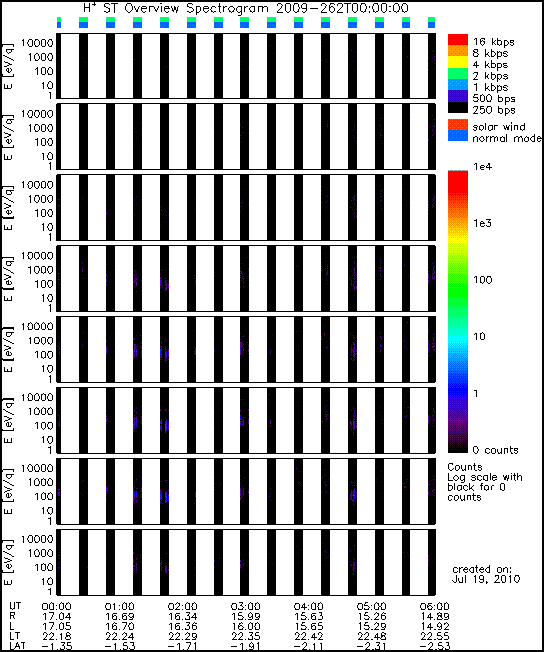Click the R value 15.99
The width and height of the screenshot is (544, 652).
click(x=245, y=617)
